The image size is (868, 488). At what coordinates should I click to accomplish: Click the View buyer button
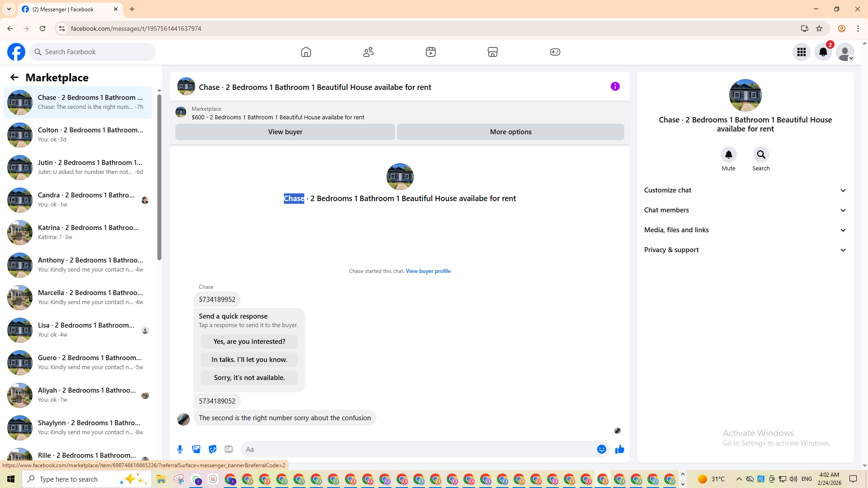click(285, 132)
